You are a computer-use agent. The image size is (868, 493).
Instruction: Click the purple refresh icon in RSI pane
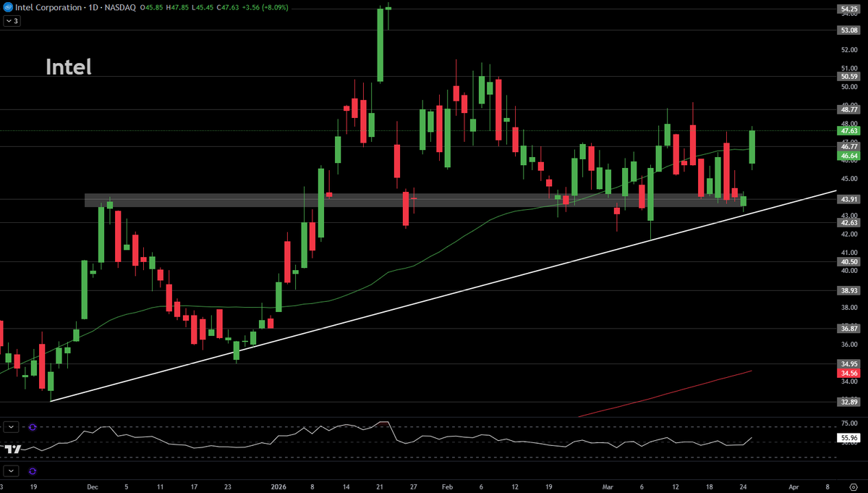(x=33, y=427)
